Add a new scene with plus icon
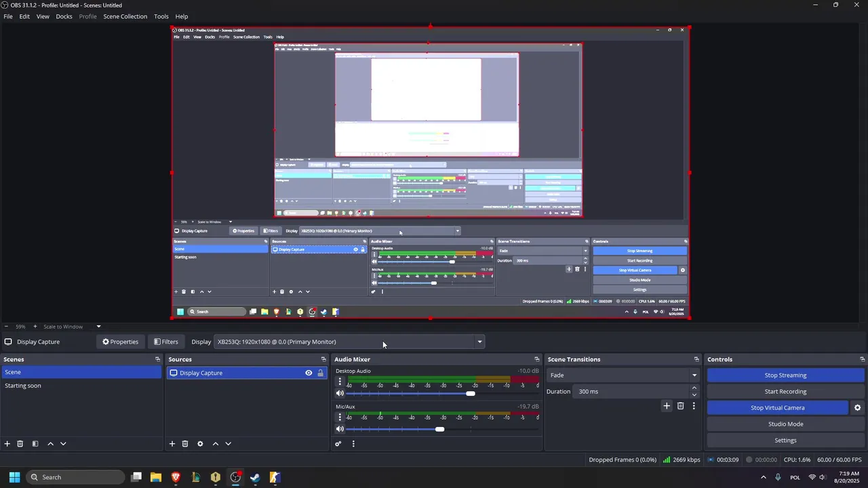The width and height of the screenshot is (868, 488). pyautogui.click(x=7, y=444)
